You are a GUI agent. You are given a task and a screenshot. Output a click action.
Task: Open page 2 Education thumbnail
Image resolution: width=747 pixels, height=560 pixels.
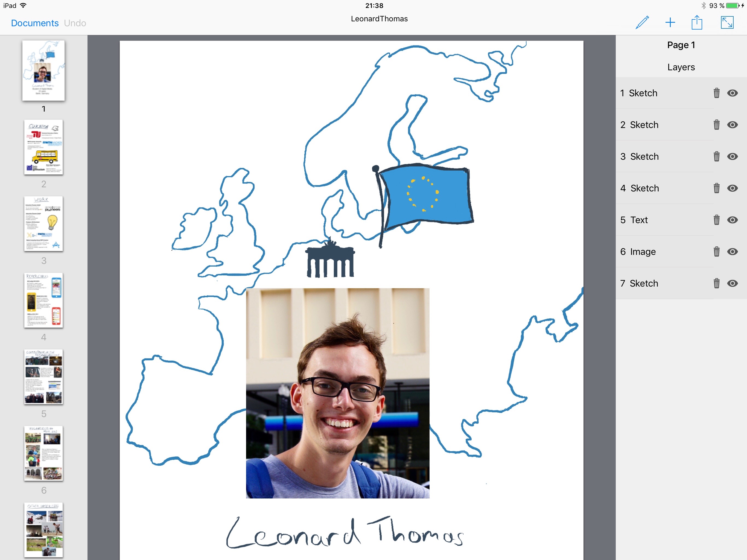[x=43, y=147]
